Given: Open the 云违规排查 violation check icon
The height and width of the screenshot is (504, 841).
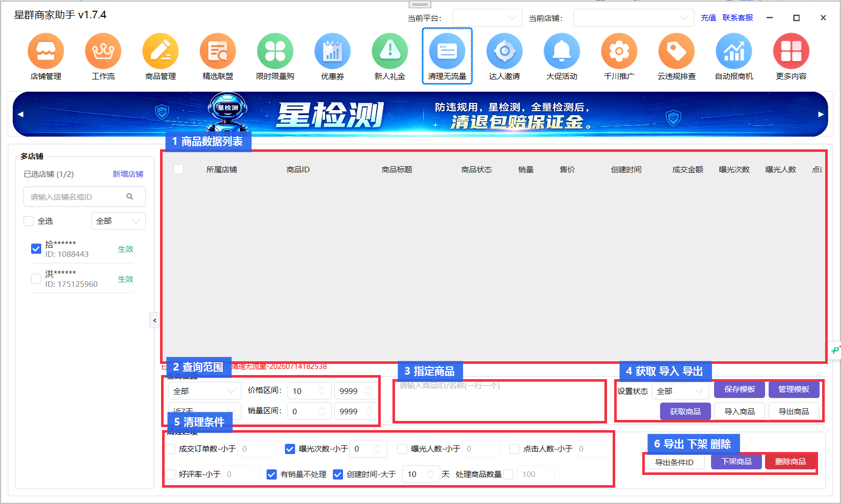Looking at the screenshot, I should [x=676, y=51].
